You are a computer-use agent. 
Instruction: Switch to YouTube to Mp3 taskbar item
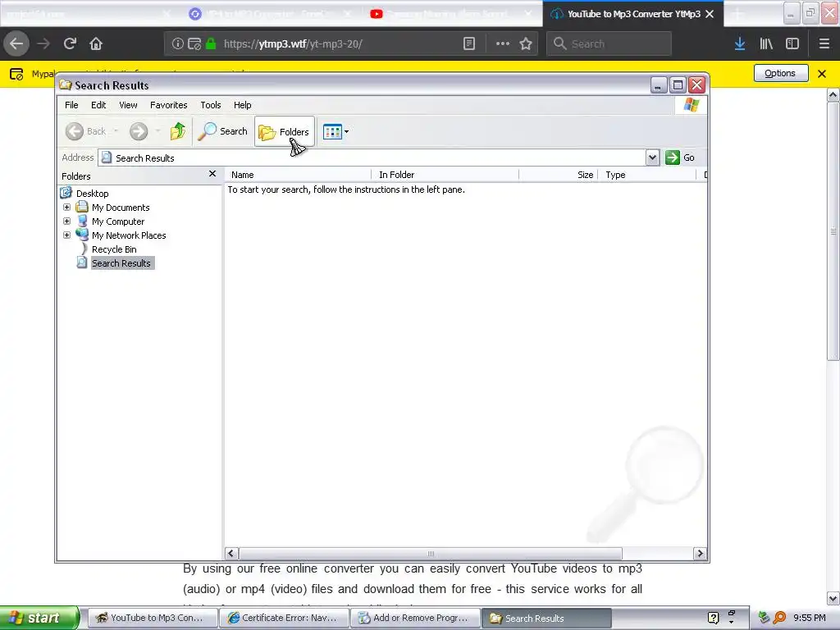point(153,619)
